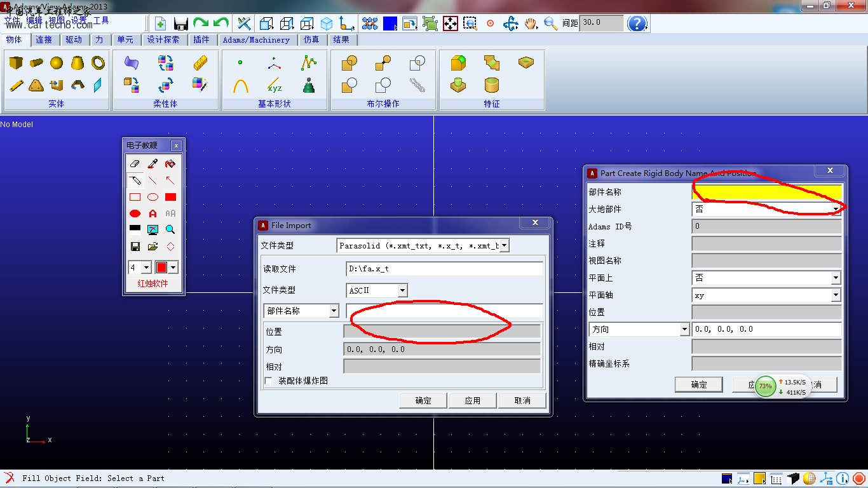The image size is (868, 488).
Task: Open the 文件 menu
Action: coord(12,20)
